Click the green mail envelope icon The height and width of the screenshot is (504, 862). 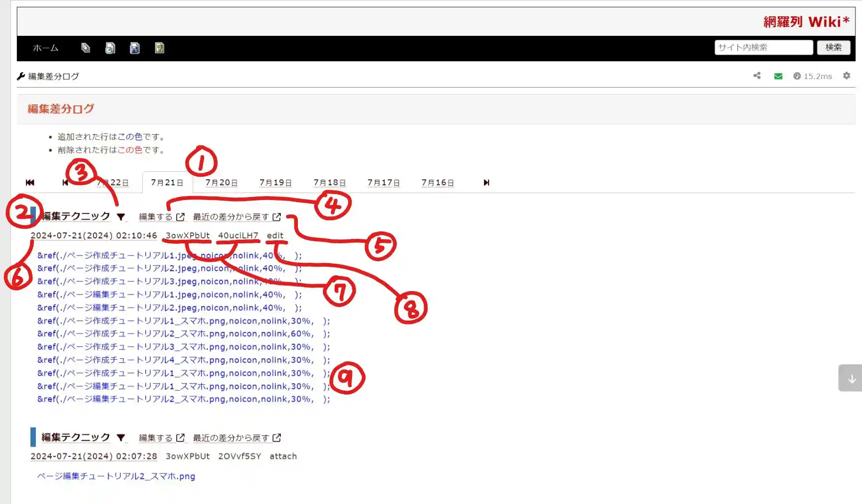[778, 76]
